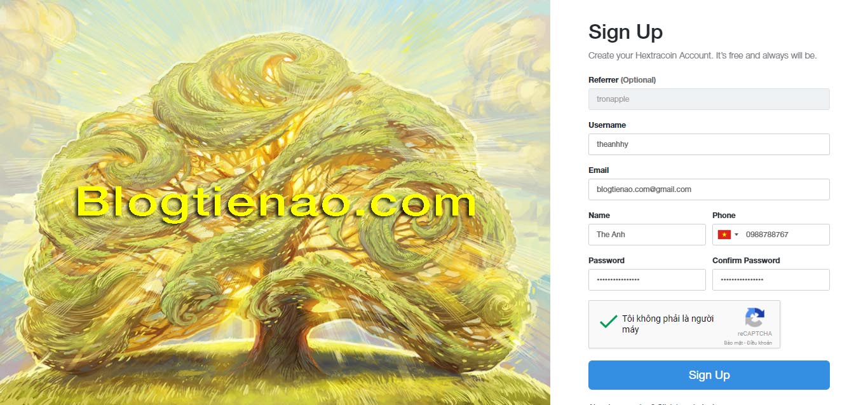Click the Create your Hextracoin Account subtitle
This screenshot has width=868, height=405.
[702, 55]
